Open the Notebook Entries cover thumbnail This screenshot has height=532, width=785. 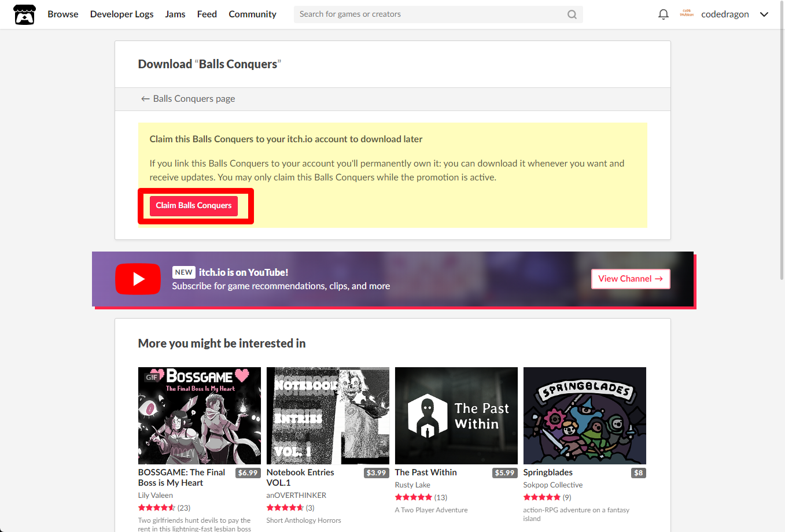pyautogui.click(x=328, y=416)
